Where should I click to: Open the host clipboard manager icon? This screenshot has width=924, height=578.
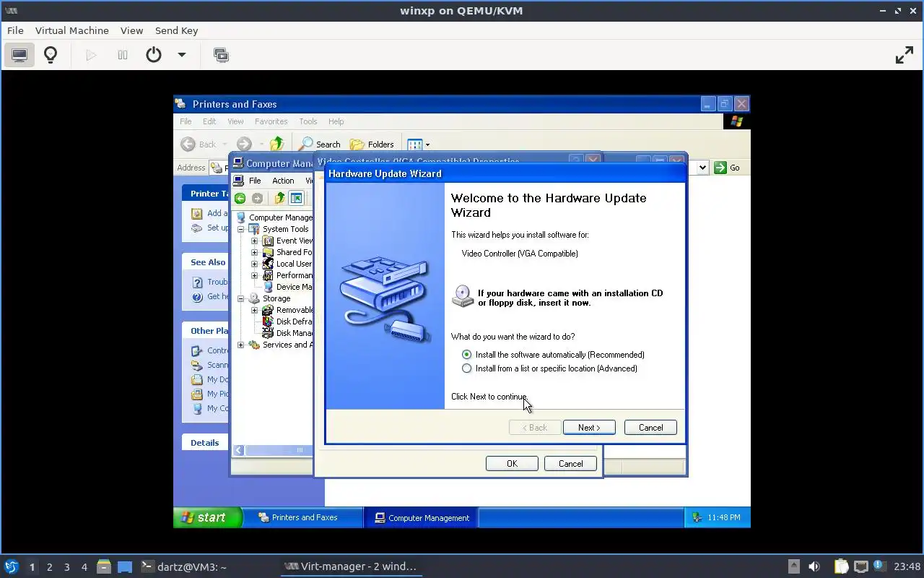click(x=842, y=566)
